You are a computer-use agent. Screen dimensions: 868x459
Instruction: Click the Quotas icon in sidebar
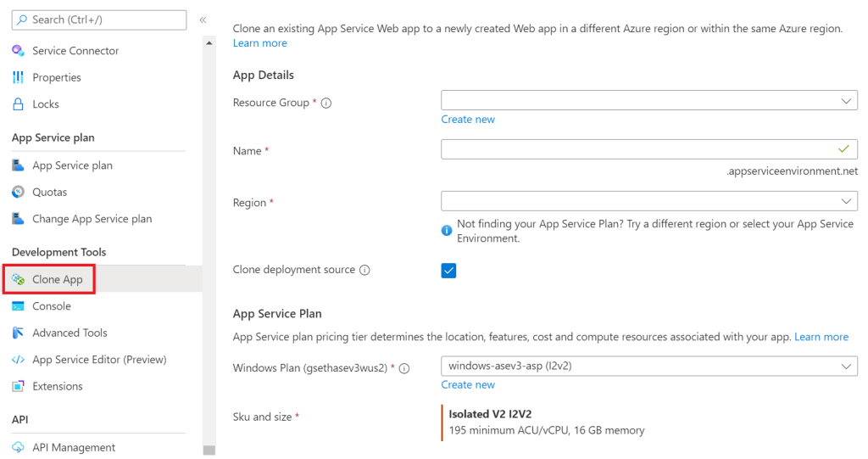[18, 193]
